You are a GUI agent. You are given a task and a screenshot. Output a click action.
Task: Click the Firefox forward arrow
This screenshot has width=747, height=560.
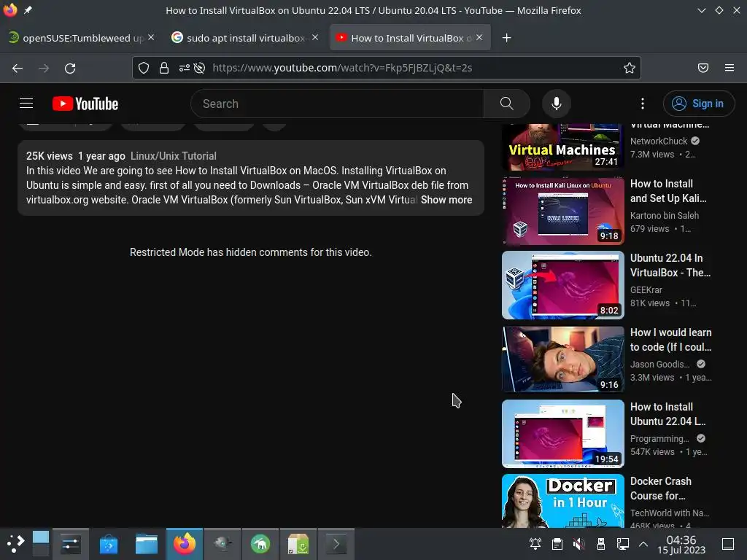tap(44, 68)
